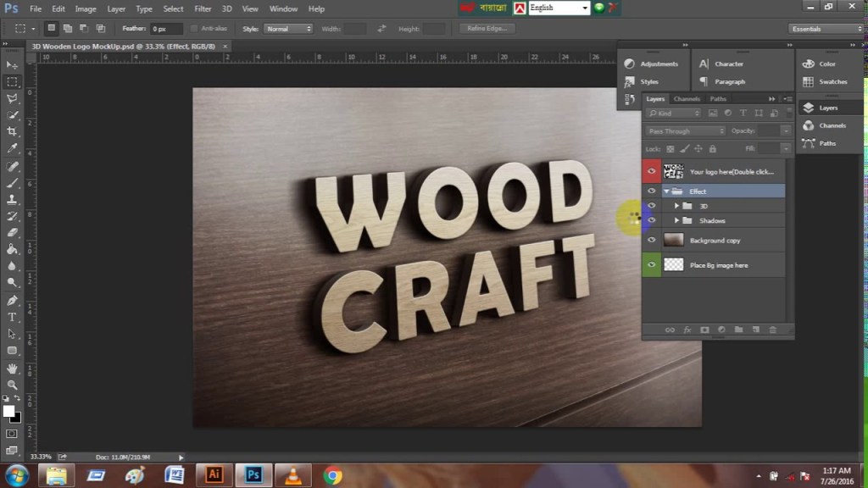
Task: Select the Move tool
Action: [11, 64]
